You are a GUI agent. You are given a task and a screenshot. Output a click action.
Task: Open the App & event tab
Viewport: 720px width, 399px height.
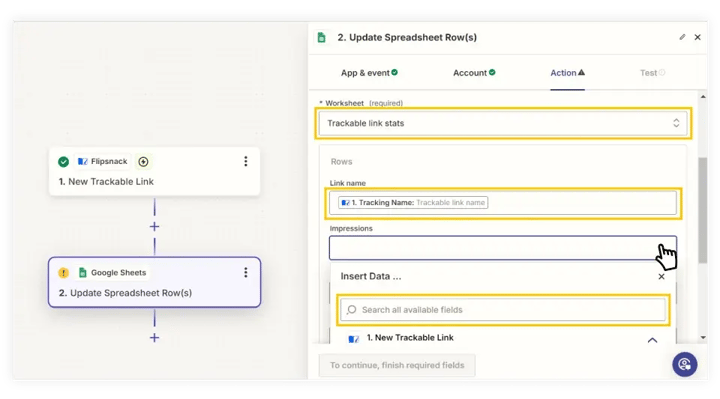point(369,73)
